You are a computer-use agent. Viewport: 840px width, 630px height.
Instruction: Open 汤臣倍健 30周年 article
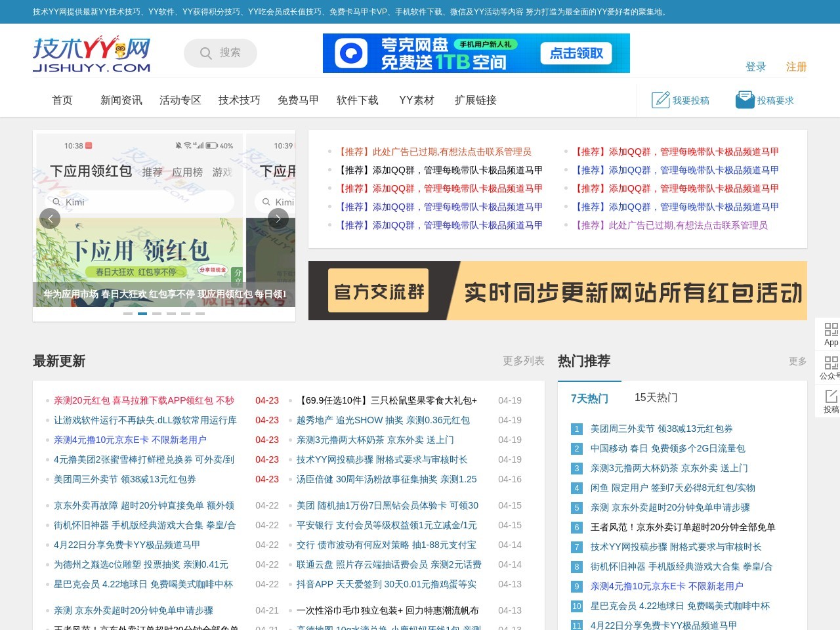pos(387,479)
